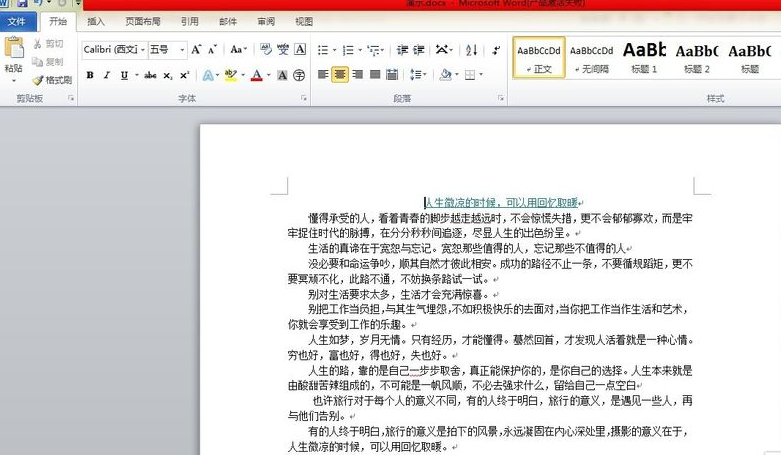This screenshot has width=781, height=455.
Task: Show or hide paragraph marks
Action: (x=496, y=50)
